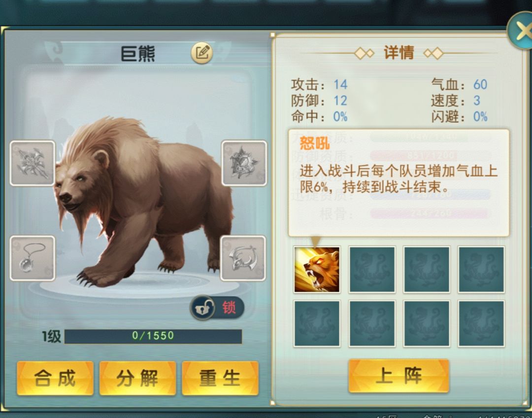
Task: Open the necklace equipment slot
Action: pos(33,258)
